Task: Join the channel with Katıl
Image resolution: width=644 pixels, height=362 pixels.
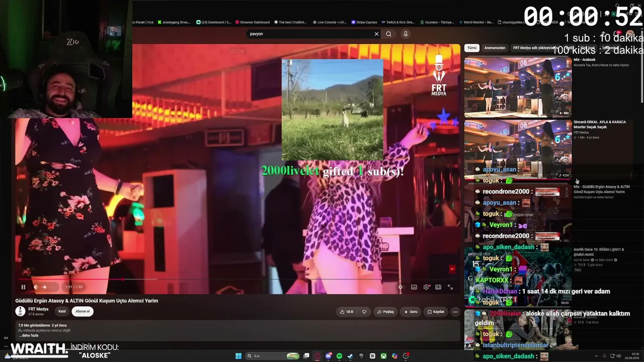Action: pos(62,311)
